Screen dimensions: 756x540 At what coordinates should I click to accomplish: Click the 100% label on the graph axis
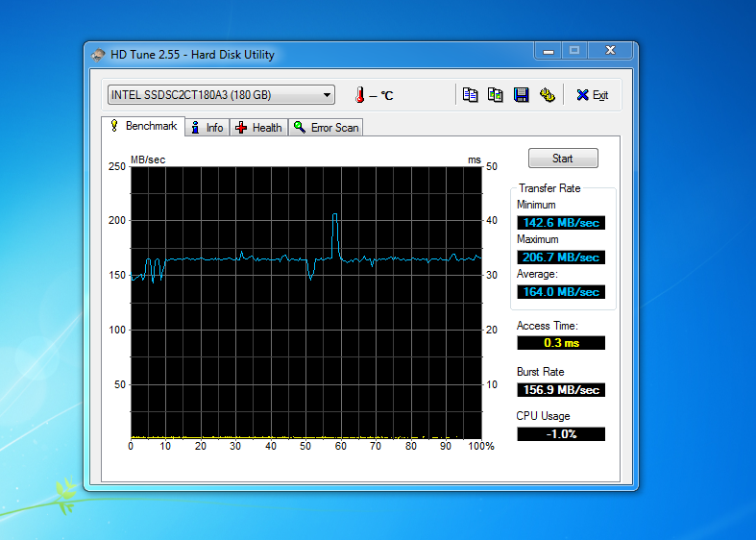(481, 447)
